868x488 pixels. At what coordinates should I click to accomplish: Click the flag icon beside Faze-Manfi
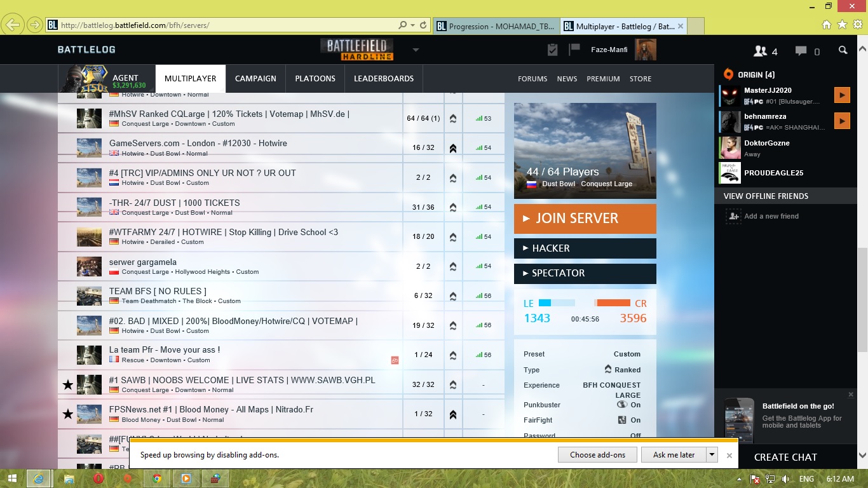[574, 50]
